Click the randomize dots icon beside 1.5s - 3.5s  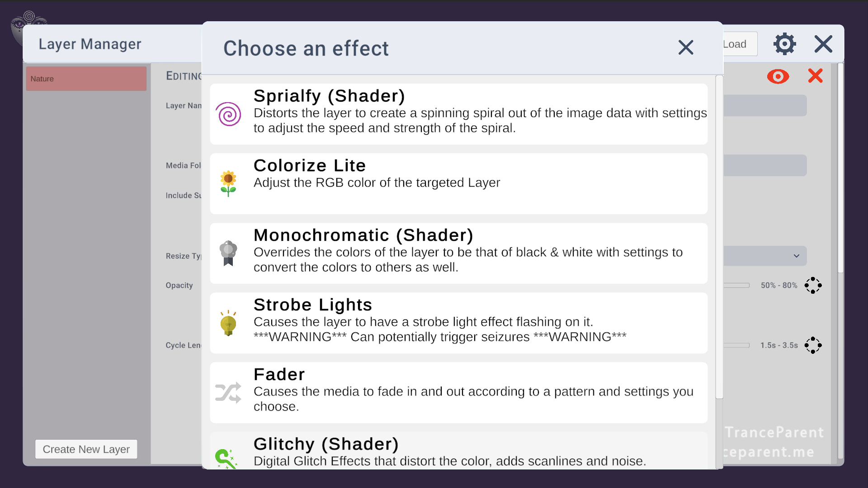pyautogui.click(x=813, y=345)
